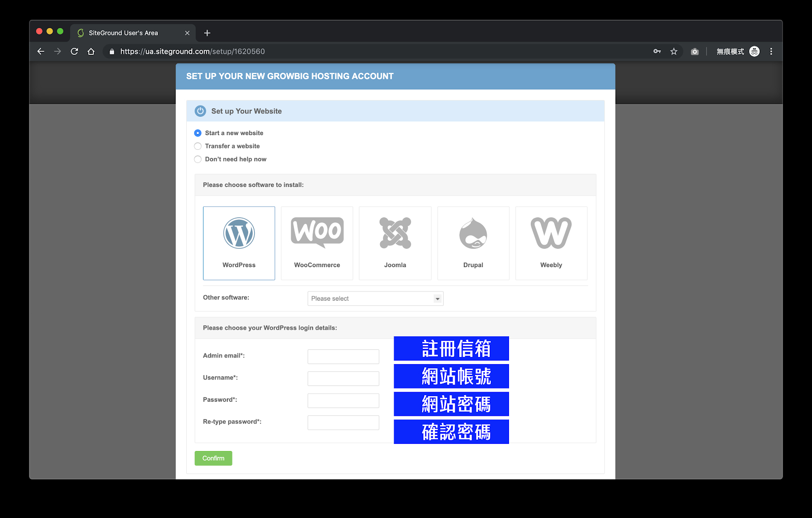Go back with the browser back arrow
The image size is (812, 518).
point(41,51)
